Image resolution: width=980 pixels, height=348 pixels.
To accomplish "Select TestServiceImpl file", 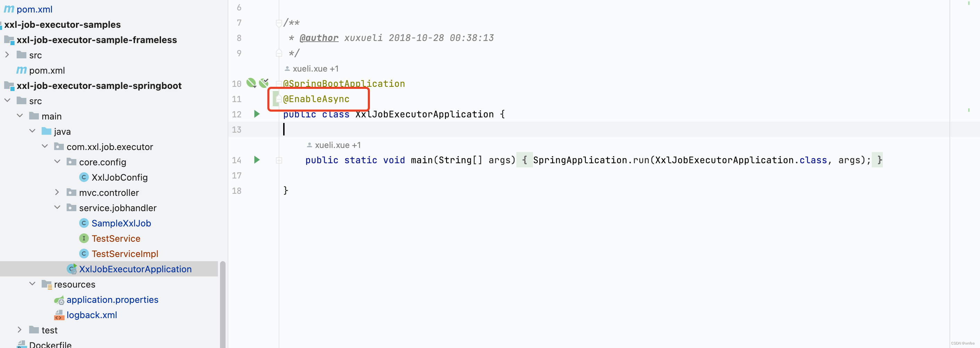I will pos(125,253).
